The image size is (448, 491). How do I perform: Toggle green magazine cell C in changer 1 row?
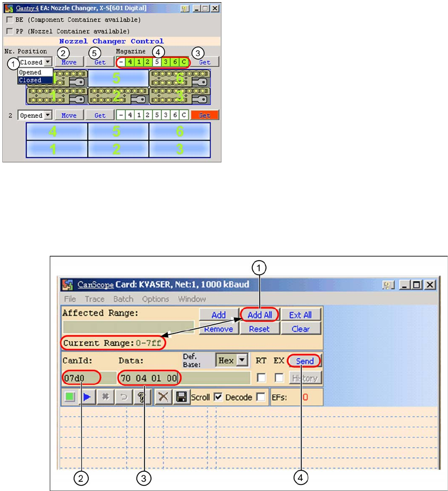pyautogui.click(x=184, y=62)
